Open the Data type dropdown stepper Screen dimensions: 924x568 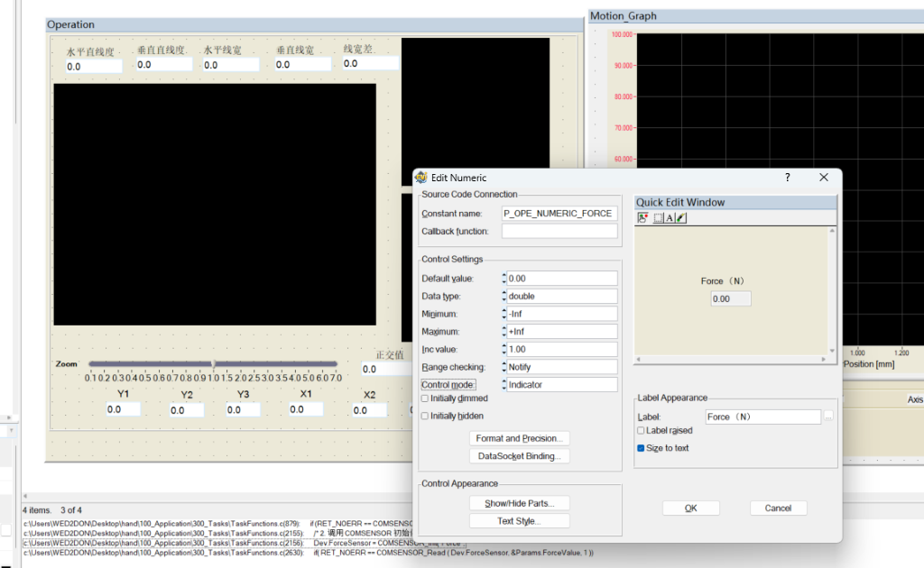coord(504,296)
